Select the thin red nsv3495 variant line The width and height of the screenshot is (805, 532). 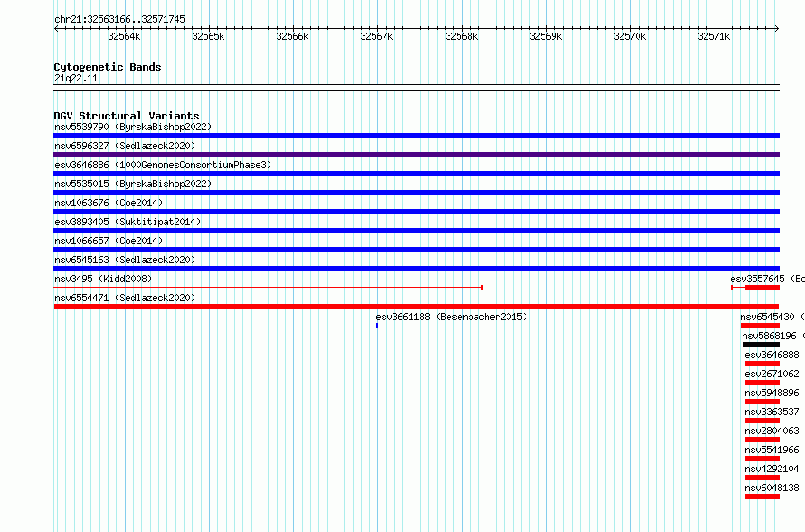(x=268, y=288)
